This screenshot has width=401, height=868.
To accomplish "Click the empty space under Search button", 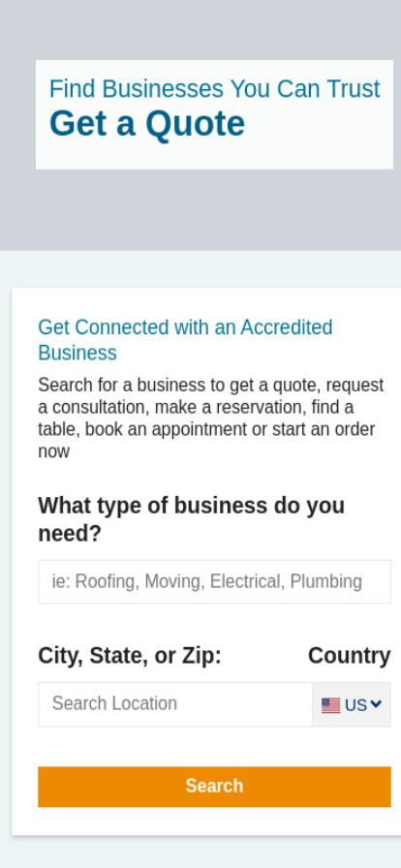I will [x=214, y=821].
